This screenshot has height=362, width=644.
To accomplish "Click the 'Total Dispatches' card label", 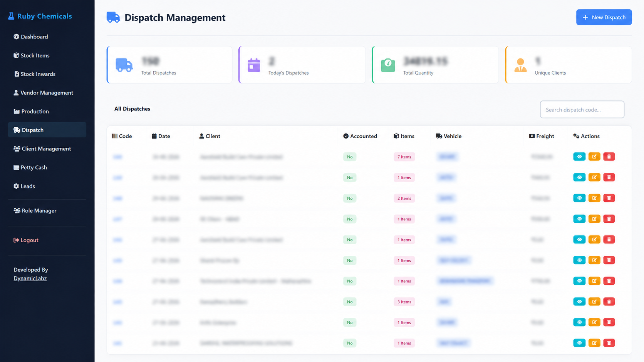I will click(x=159, y=73).
